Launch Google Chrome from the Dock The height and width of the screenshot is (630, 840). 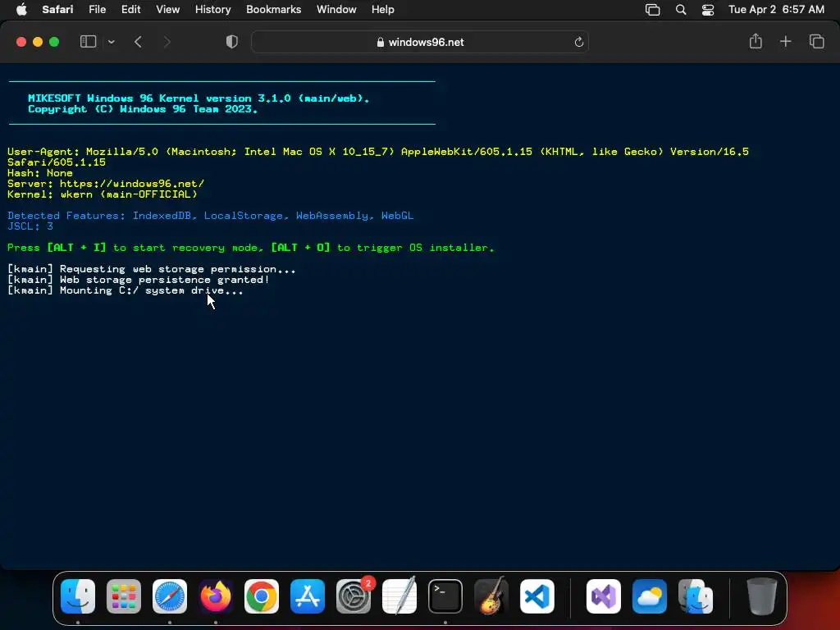coord(262,596)
